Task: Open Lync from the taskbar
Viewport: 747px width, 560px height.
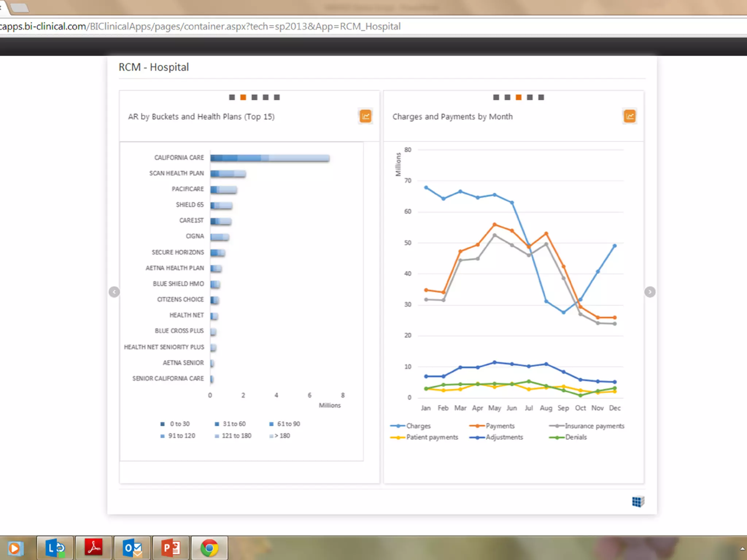Action: (55, 548)
